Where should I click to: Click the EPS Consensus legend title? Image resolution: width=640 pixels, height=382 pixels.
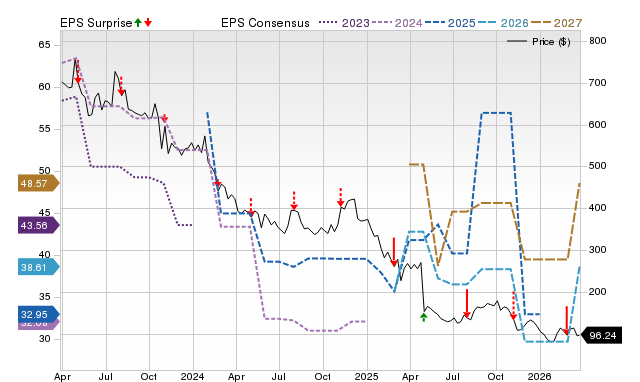(265, 23)
